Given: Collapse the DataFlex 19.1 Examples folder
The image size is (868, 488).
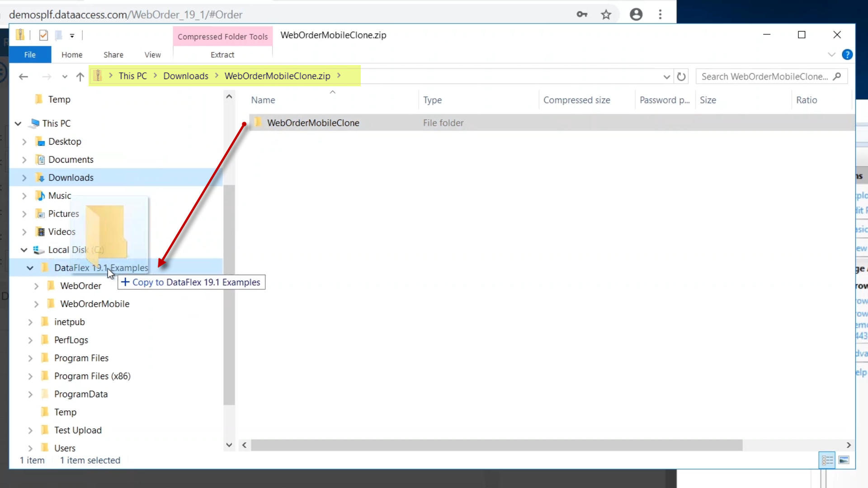Looking at the screenshot, I should point(30,268).
